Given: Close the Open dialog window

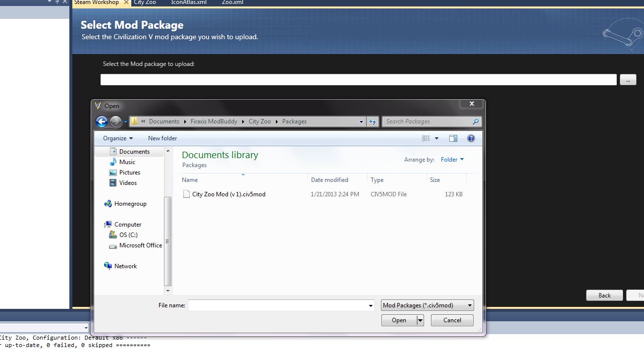Looking at the screenshot, I should (x=472, y=104).
